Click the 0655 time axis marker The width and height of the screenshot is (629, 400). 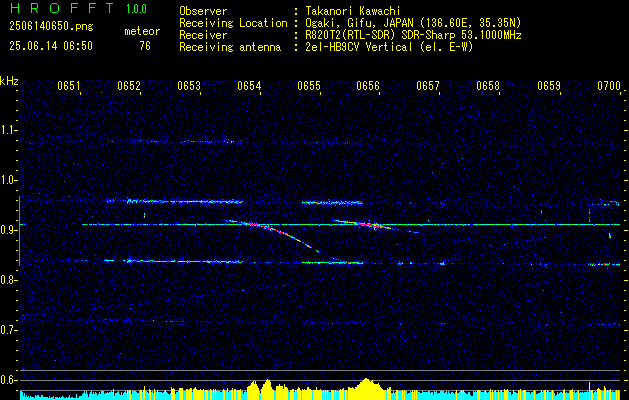(308, 86)
